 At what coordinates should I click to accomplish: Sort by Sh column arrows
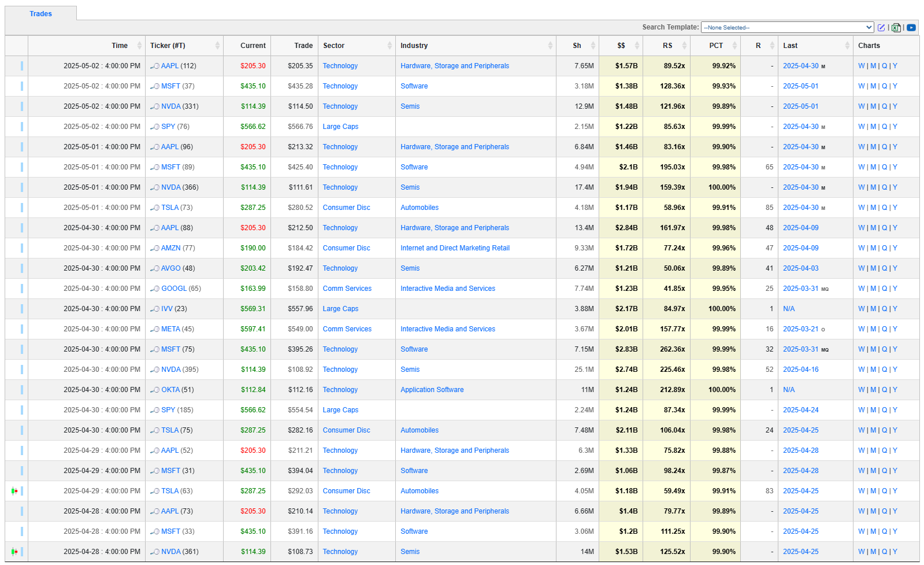point(593,46)
